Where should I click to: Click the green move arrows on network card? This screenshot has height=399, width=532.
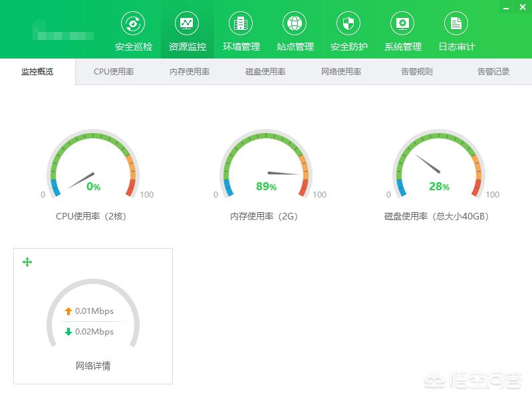(27, 262)
